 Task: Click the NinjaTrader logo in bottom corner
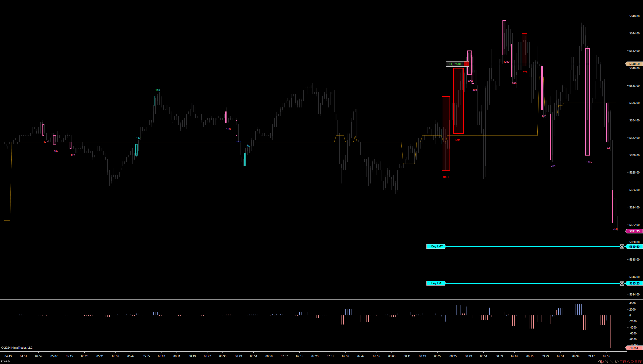pos(620,362)
